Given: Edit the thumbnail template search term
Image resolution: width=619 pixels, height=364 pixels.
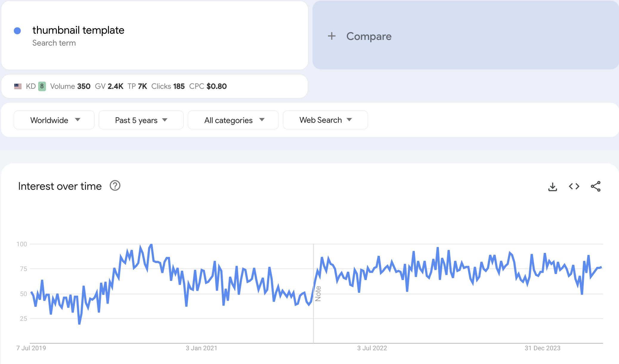Looking at the screenshot, I should (78, 30).
